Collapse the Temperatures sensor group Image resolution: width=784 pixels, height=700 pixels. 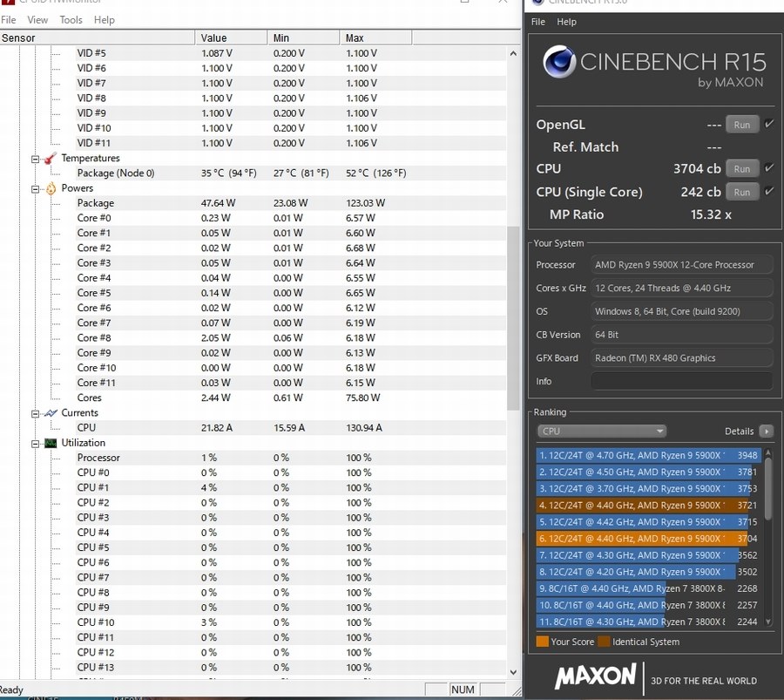coord(37,158)
